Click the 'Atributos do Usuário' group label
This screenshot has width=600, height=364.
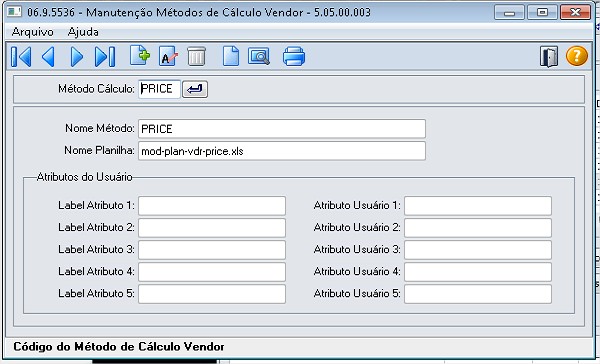coord(85,177)
